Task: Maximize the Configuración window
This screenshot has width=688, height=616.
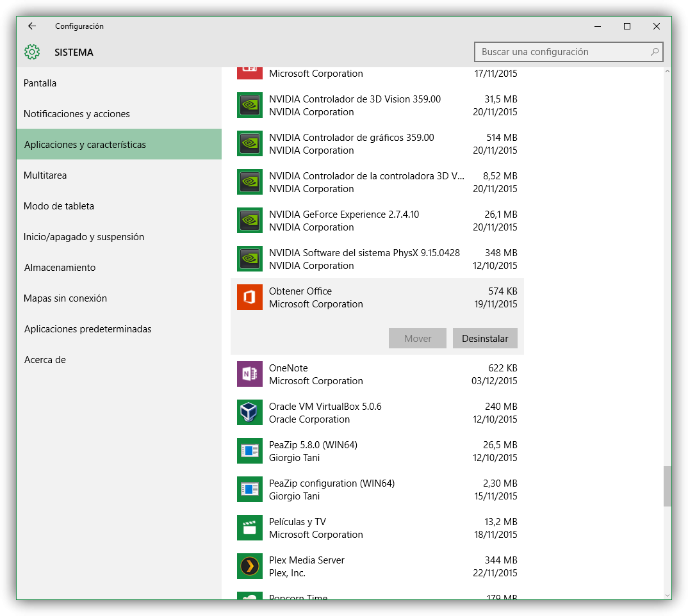Action: coord(627,26)
